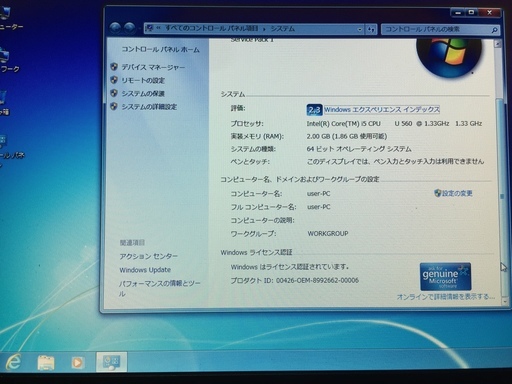Screen dimensions: 512x384
Task: Click Windows はライセンス認証されています text
Action: (x=290, y=267)
